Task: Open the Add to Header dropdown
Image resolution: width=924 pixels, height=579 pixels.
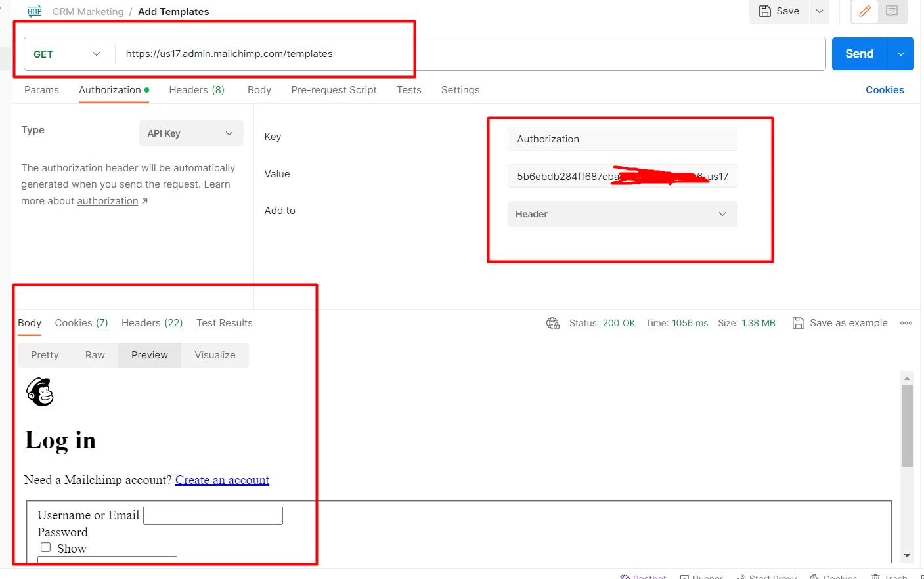Action: [x=622, y=214]
